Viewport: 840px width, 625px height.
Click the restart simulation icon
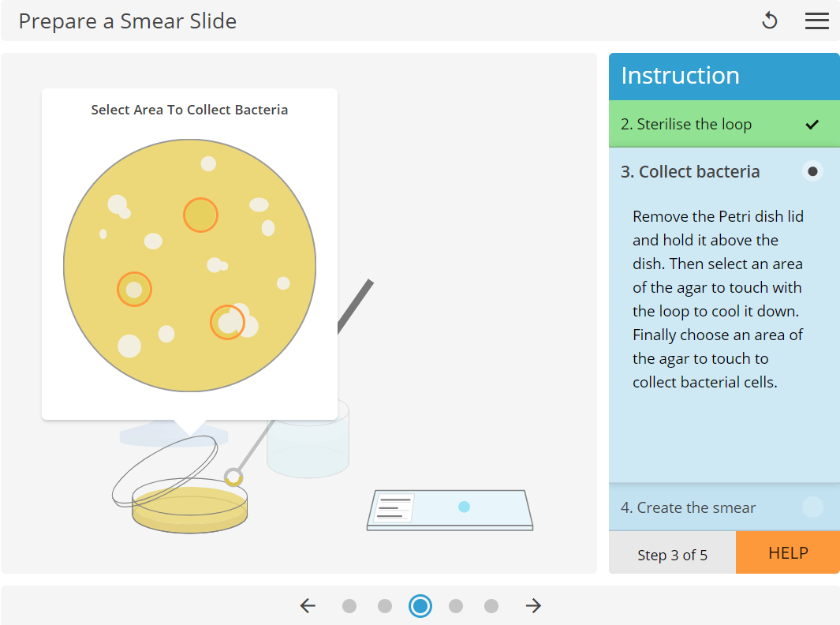(x=769, y=21)
